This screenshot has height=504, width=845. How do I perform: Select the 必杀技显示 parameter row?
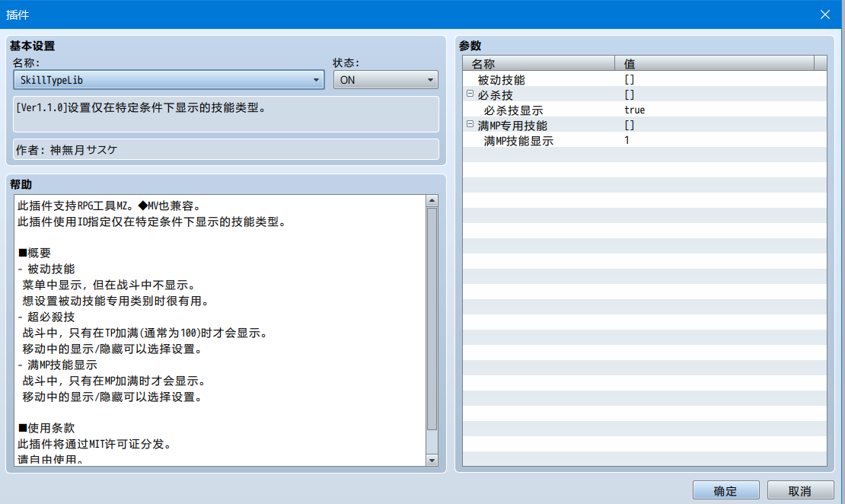pyautogui.click(x=645, y=110)
